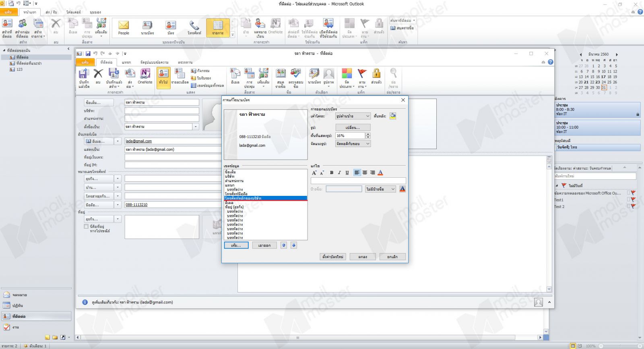This screenshot has height=349, width=644.
Task: Open image alignment (จัดแนวรูป) dropdown
Action: point(353,143)
